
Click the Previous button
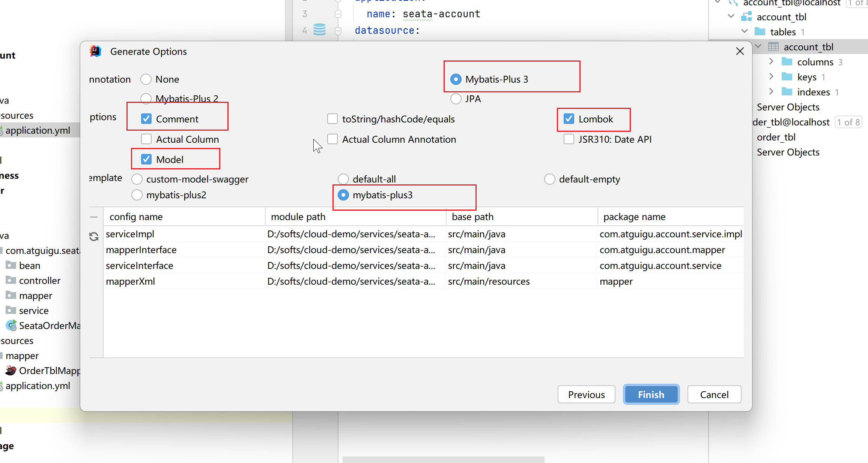tap(586, 395)
